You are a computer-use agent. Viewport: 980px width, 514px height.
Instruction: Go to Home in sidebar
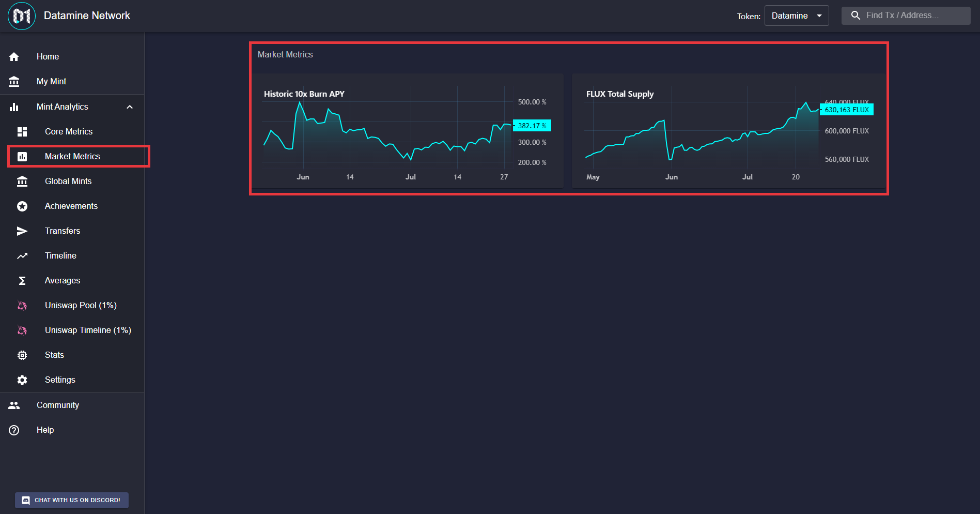coord(72,57)
